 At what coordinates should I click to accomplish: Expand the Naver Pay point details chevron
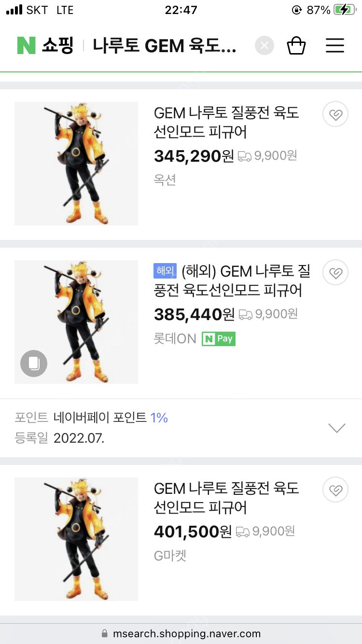336,428
